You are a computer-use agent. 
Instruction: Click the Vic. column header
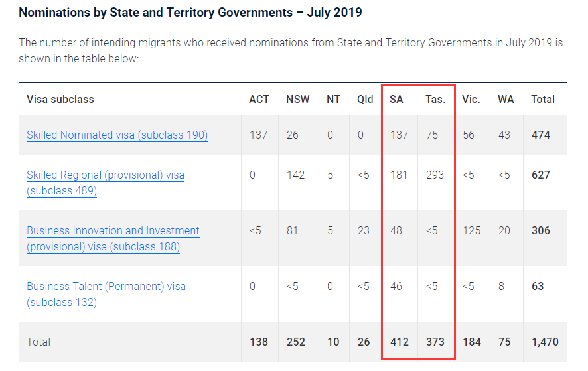pos(471,99)
